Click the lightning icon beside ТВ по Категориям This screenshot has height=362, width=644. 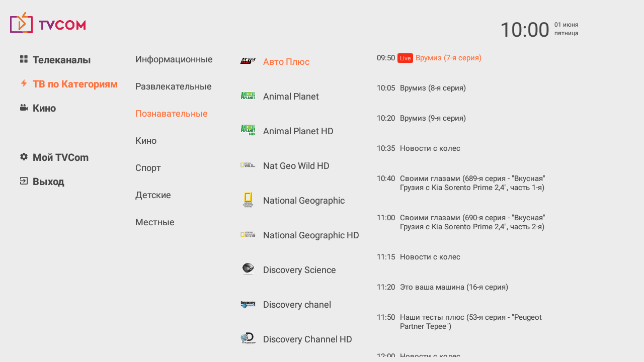tap(24, 83)
